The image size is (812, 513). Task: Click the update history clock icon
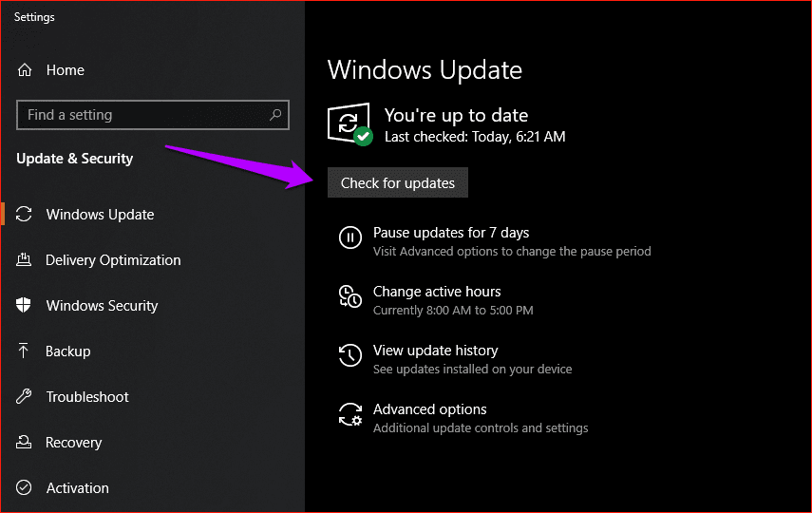coord(350,355)
